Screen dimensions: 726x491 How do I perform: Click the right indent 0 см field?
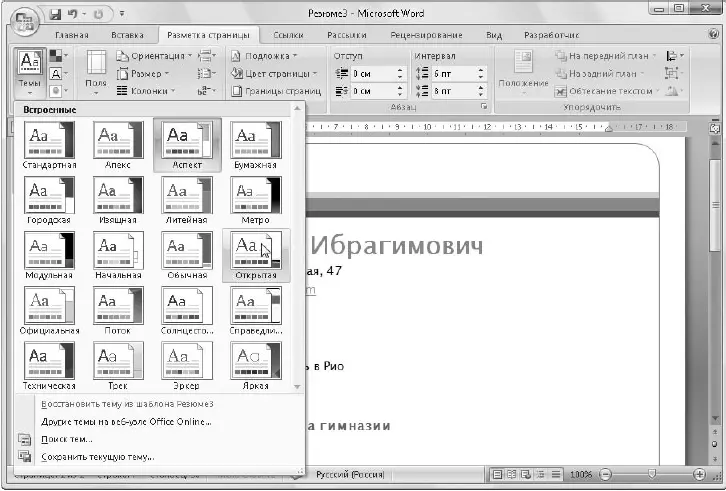373,91
